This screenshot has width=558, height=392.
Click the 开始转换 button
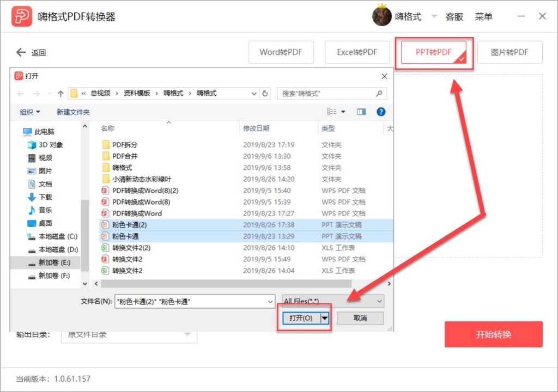coord(493,334)
